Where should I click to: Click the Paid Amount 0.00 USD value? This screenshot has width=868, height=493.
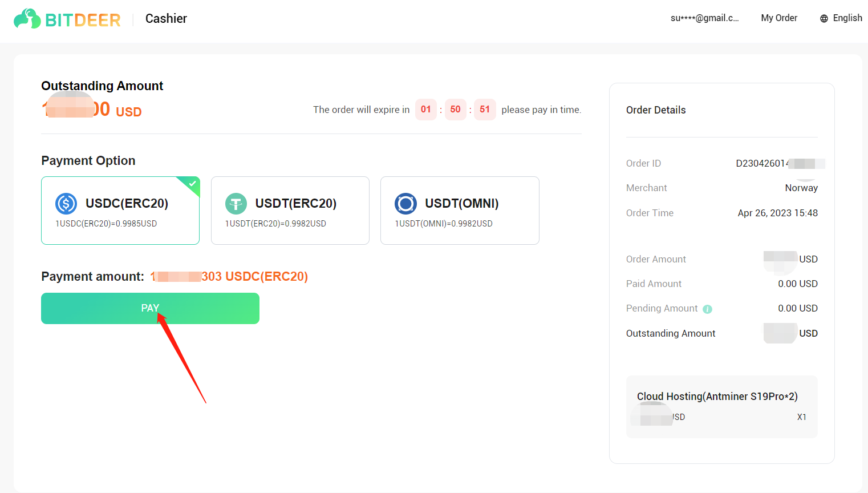(x=798, y=284)
